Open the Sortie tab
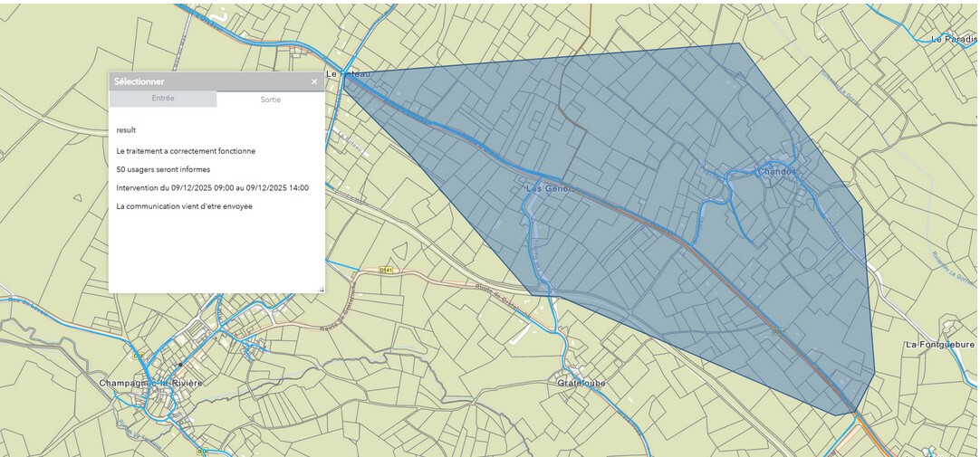 (270, 100)
